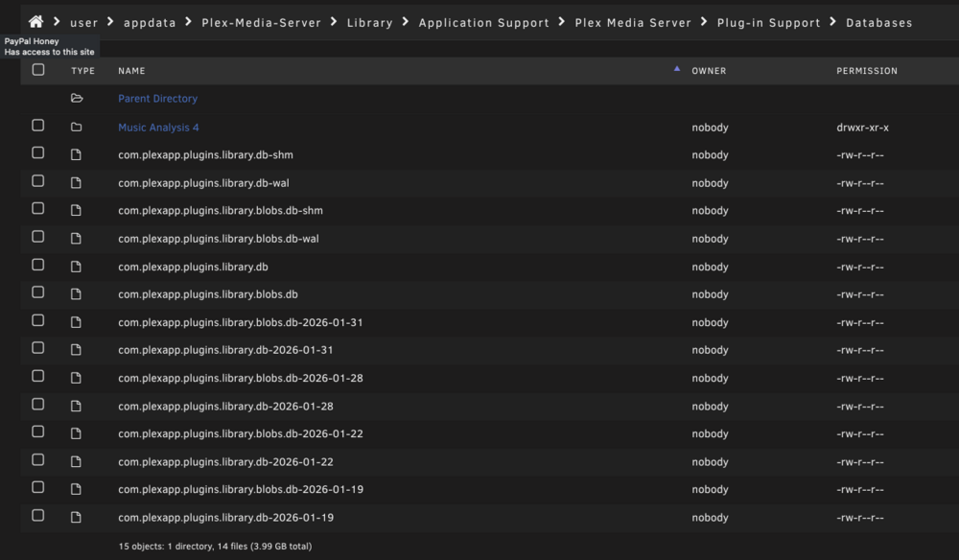Click file icon for com.plexapp.plugins.library.db-shm
The height and width of the screenshot is (560, 959).
point(76,154)
